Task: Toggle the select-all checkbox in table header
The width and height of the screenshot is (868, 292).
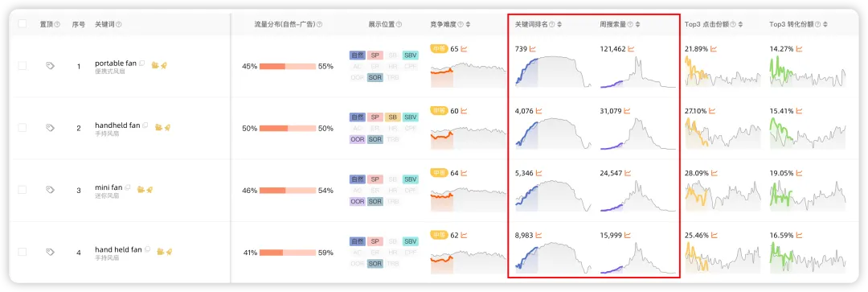Action: tap(23, 24)
